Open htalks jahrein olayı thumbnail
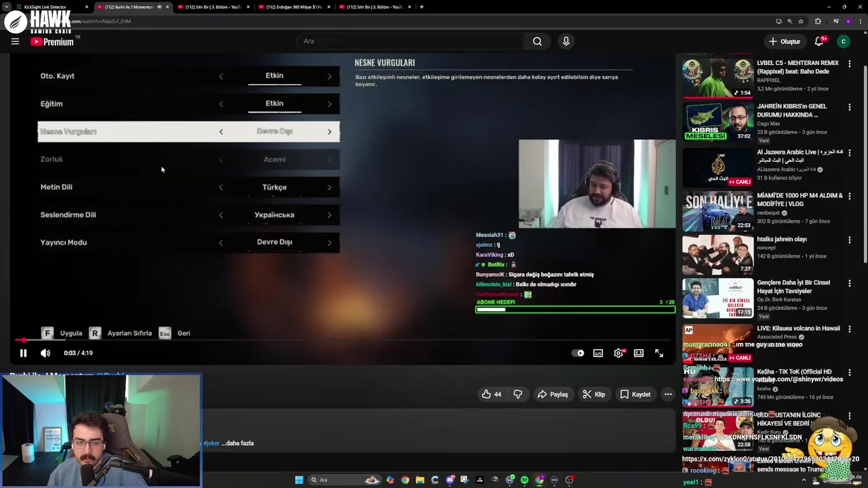 coord(717,254)
